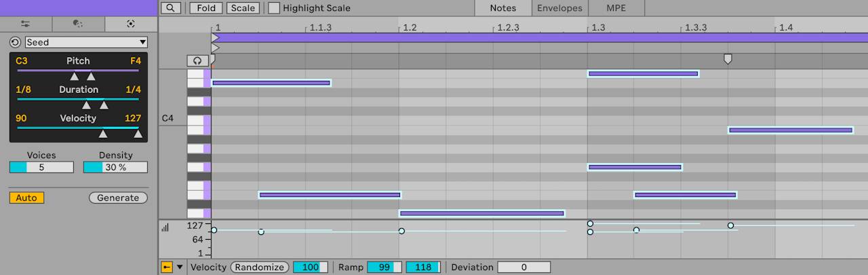Click the upper Duration range handle

point(104,105)
